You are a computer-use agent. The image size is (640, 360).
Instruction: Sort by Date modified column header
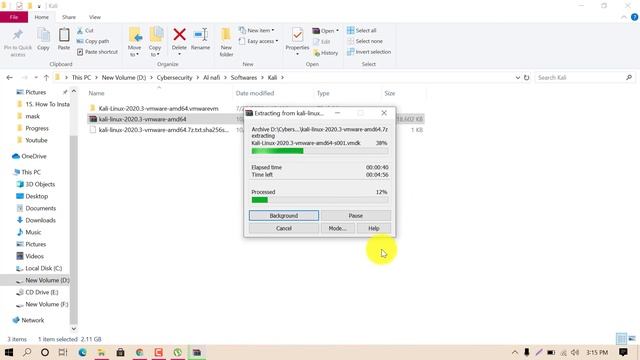coord(255,93)
